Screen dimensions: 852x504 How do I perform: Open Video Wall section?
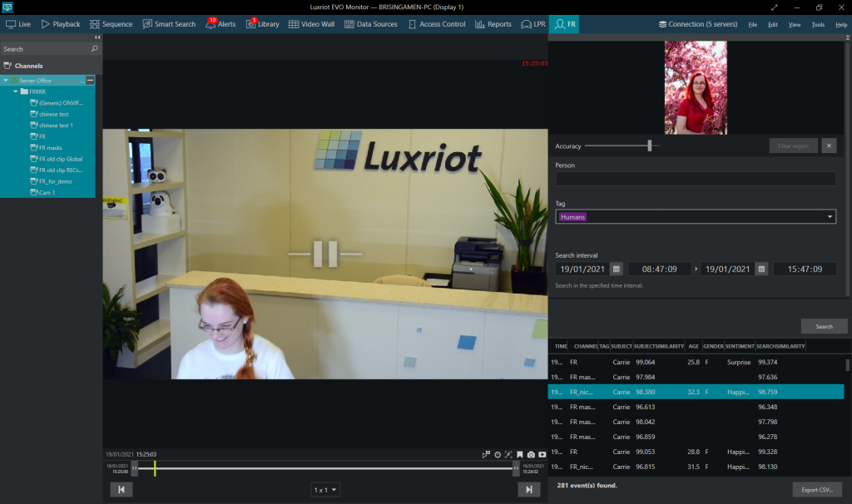[311, 24]
